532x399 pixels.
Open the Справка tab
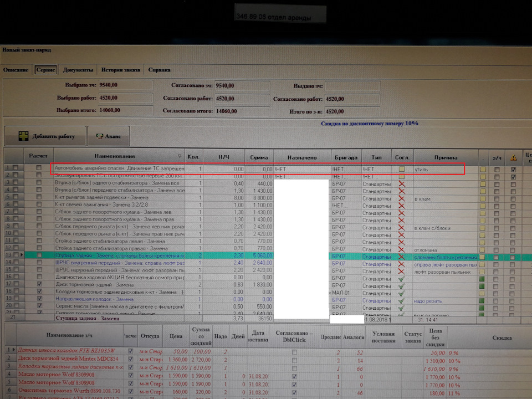(x=159, y=70)
